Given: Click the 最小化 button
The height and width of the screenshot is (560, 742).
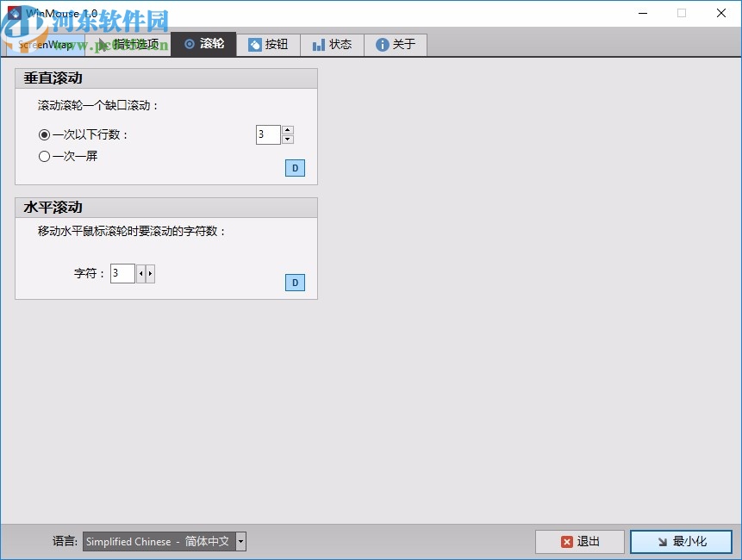Looking at the screenshot, I should point(682,542).
